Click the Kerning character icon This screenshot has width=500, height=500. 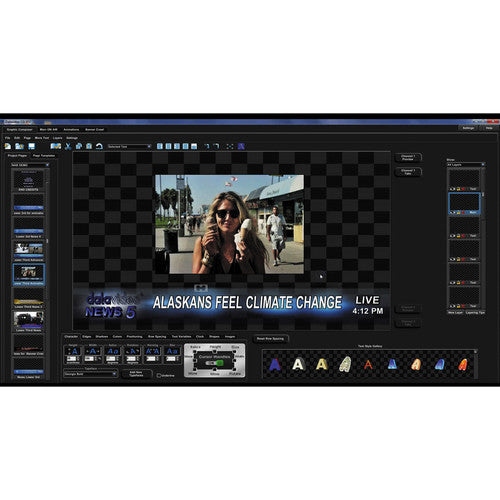pyautogui.click(x=152, y=351)
